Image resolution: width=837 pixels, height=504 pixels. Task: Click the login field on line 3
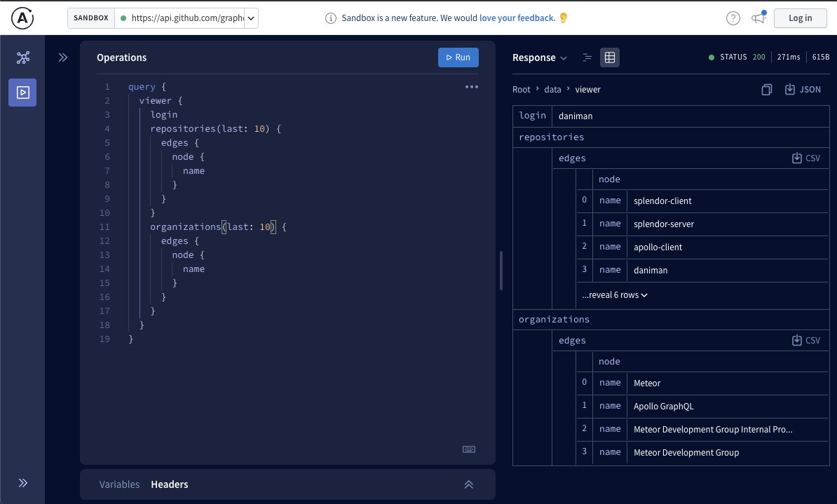(x=164, y=115)
